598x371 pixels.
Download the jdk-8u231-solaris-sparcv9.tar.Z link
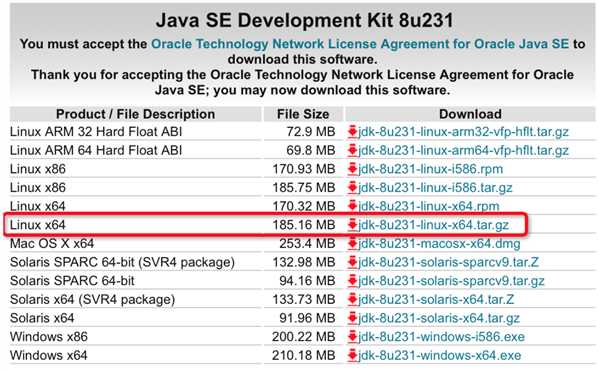point(448,262)
